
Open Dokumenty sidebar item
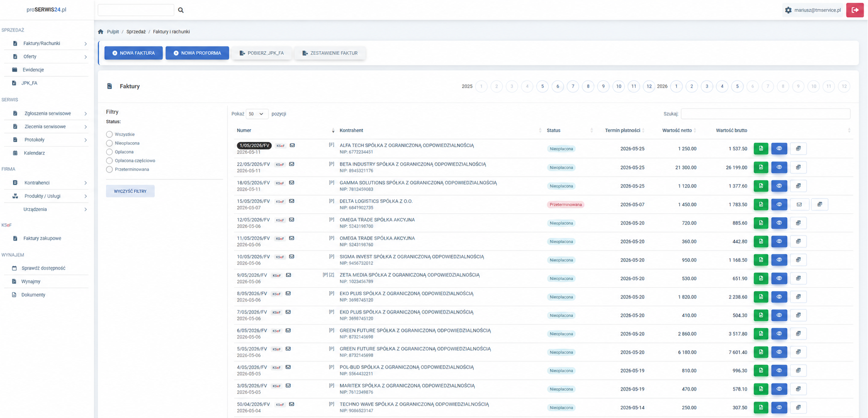pos(33,295)
